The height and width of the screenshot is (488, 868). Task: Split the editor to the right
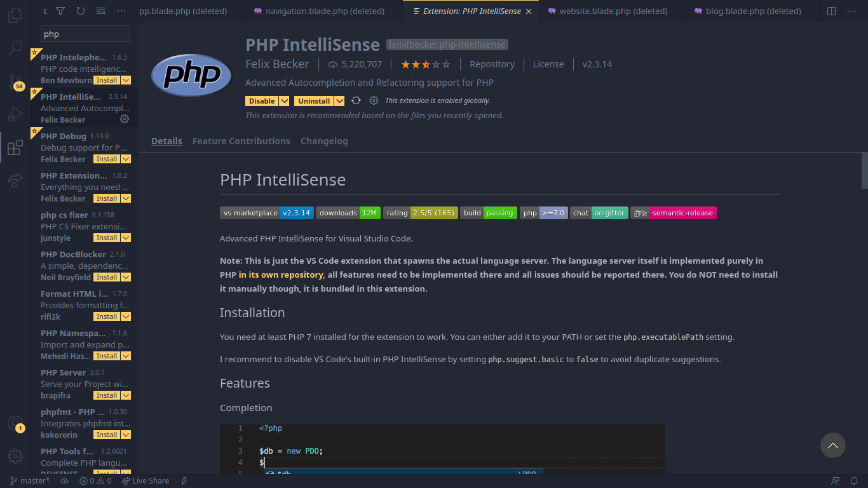pyautogui.click(x=831, y=11)
